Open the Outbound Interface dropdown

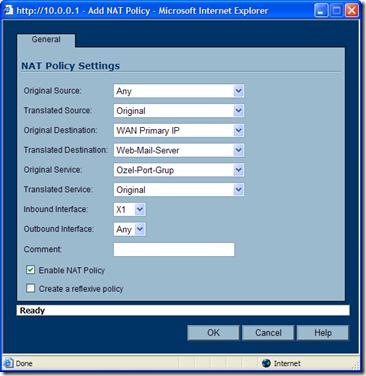[129, 229]
